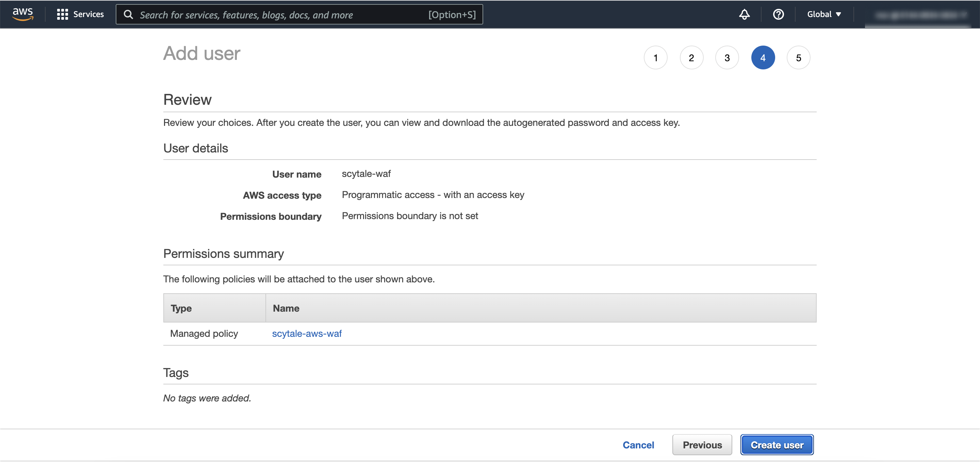Click the Services menu label
Image resolution: width=980 pixels, height=462 pixels.
[88, 14]
